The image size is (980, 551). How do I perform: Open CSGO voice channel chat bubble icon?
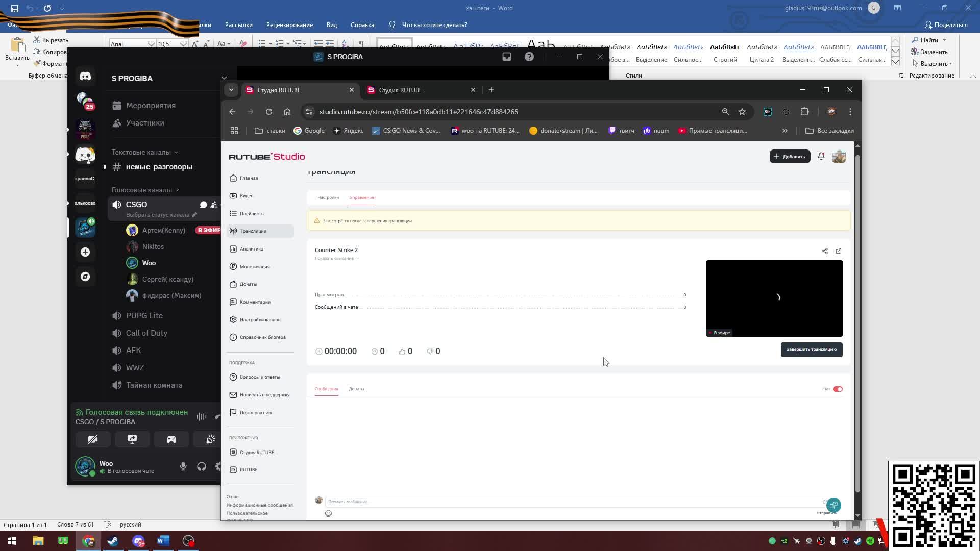(203, 205)
